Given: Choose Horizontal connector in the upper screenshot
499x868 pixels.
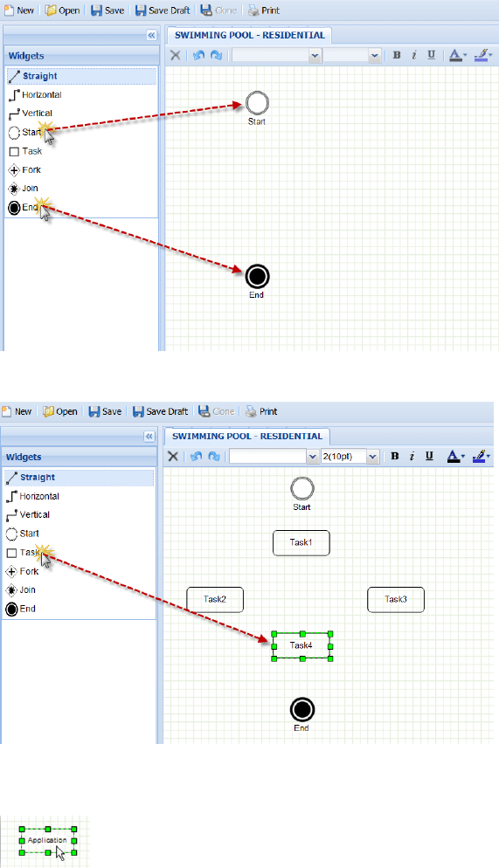Looking at the screenshot, I should (x=35, y=94).
